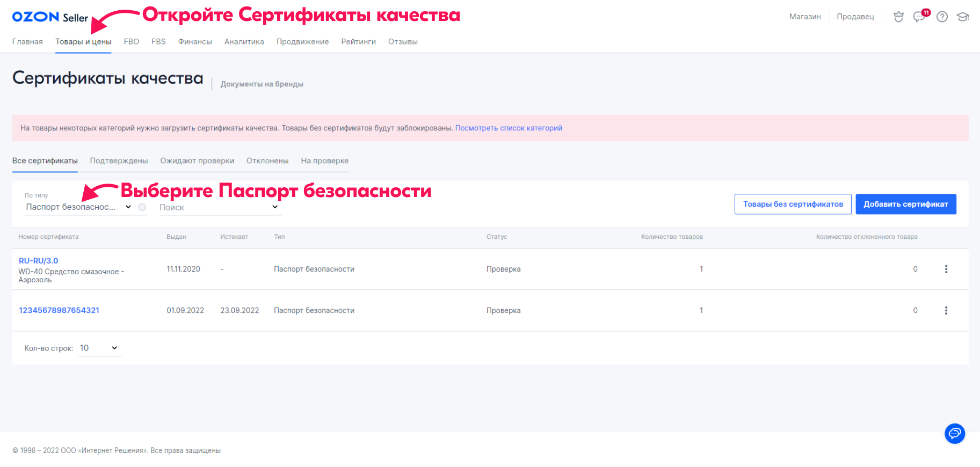Select the Все сертификаты tab
This screenshot has width=980, height=467.
pyautogui.click(x=45, y=160)
